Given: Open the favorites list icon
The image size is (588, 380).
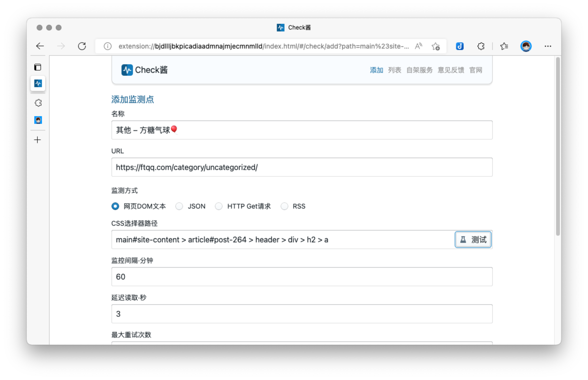Looking at the screenshot, I should point(504,46).
